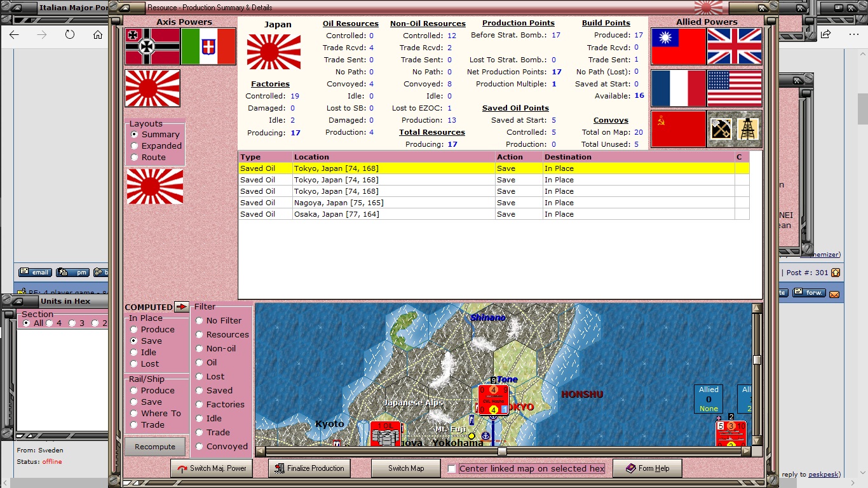The height and width of the screenshot is (488, 868).
Task: Click the carrier unit counter on Tokyo hex
Action: point(493,400)
